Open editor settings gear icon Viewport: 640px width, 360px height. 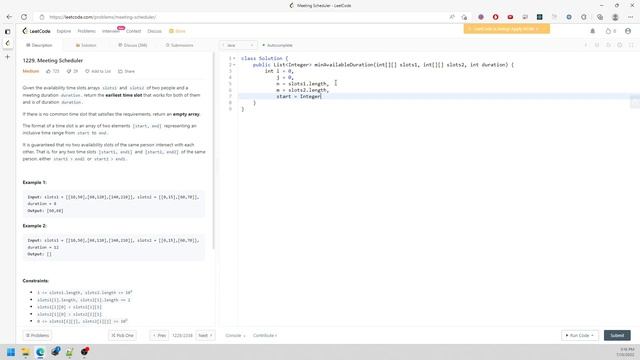(x=620, y=45)
